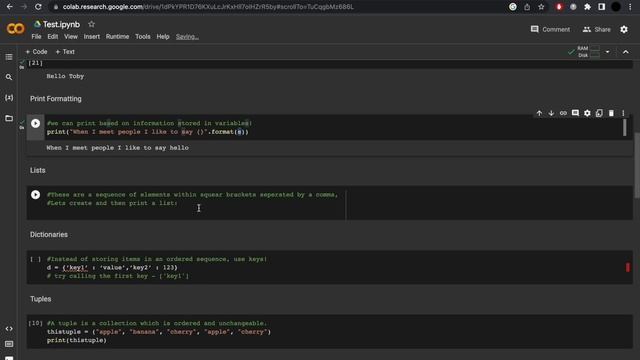Open the Runtime menu
This screenshot has height=360, width=640.
tap(118, 37)
